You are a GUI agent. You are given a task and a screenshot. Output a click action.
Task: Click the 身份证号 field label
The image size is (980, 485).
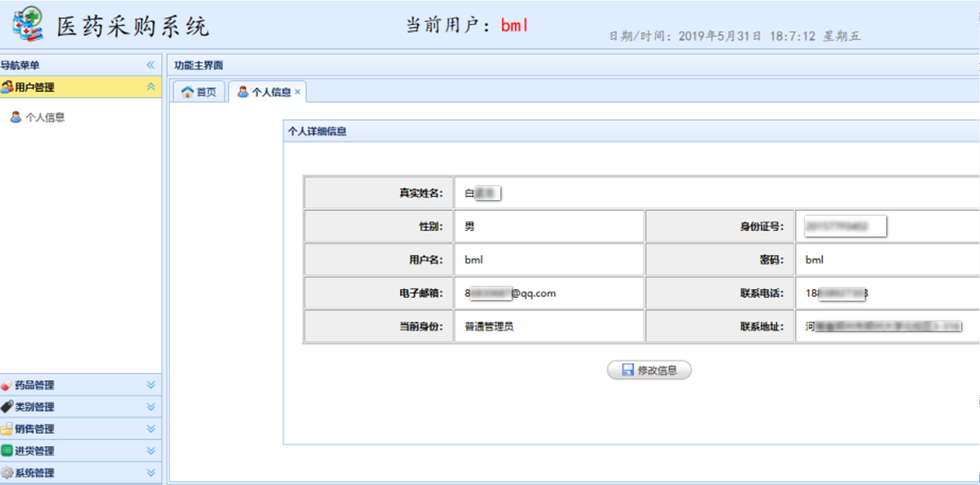tap(762, 226)
